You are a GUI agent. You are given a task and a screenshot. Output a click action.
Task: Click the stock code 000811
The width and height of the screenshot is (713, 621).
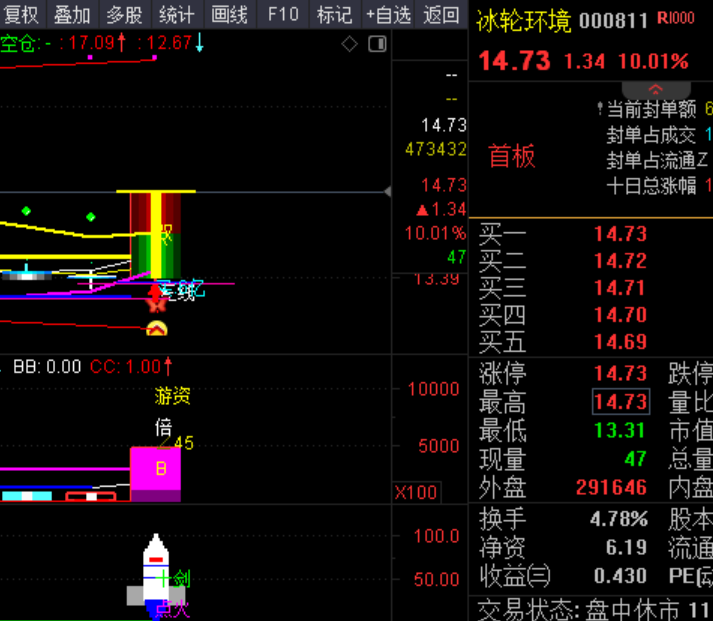(x=613, y=20)
